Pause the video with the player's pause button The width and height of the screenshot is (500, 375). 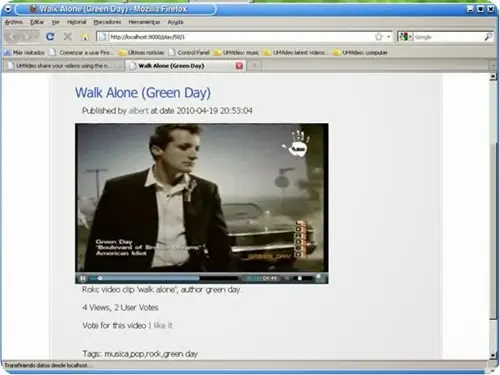click(x=82, y=278)
